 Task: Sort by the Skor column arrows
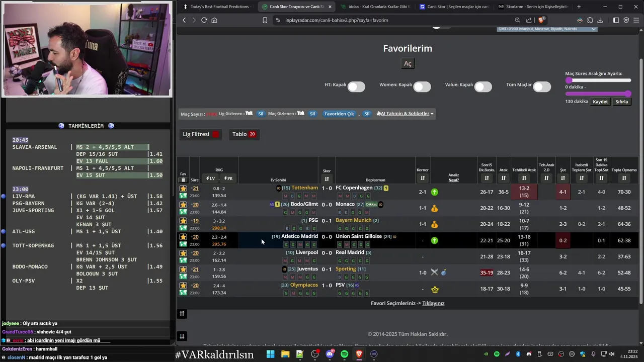(327, 178)
